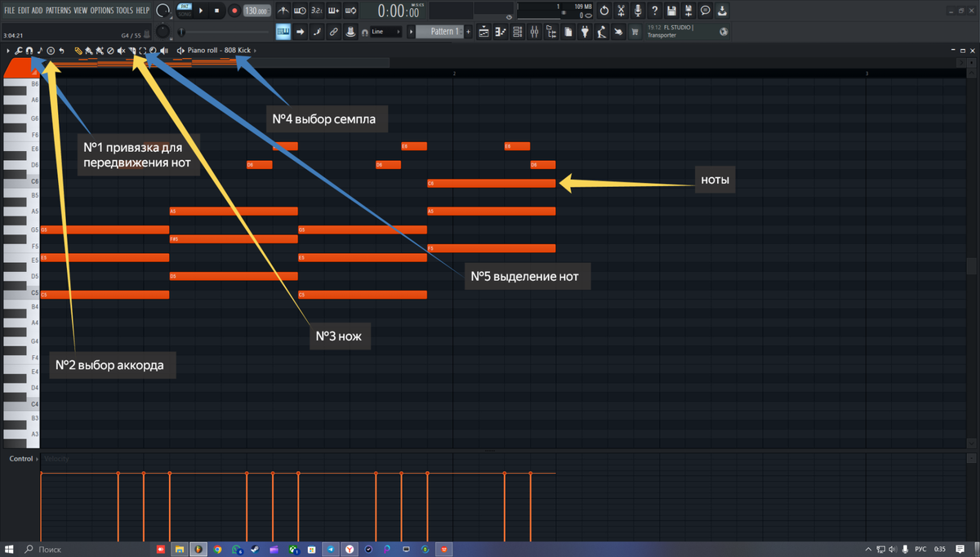The width and height of the screenshot is (980, 557).
Task: Toggle the 3.2.1 countdown before recording
Action: [317, 11]
